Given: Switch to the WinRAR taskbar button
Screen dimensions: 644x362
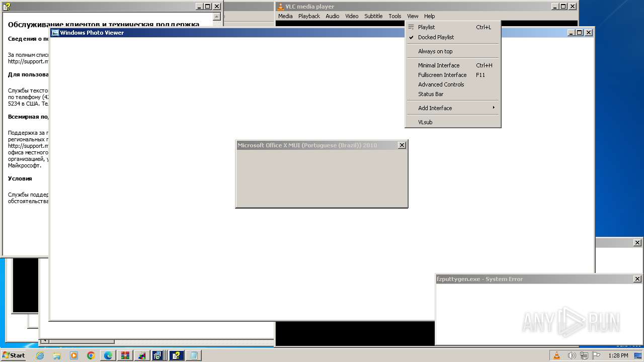Looking at the screenshot, I should coord(125,355).
